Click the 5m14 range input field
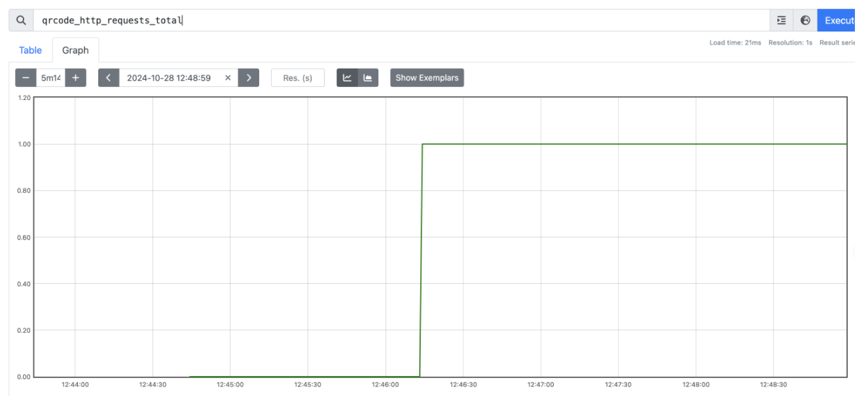 [50, 77]
